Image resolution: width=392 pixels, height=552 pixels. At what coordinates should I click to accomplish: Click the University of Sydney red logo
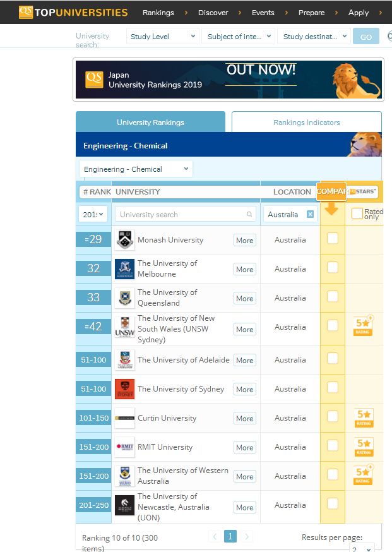pos(125,389)
